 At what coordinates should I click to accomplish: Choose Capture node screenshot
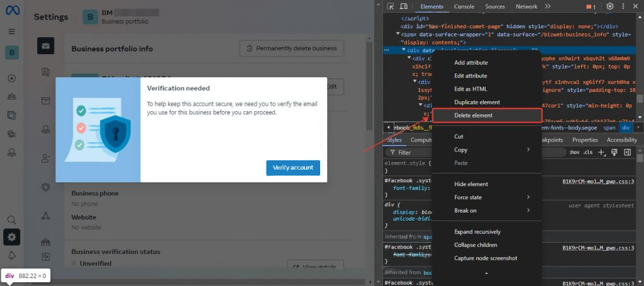click(487, 258)
